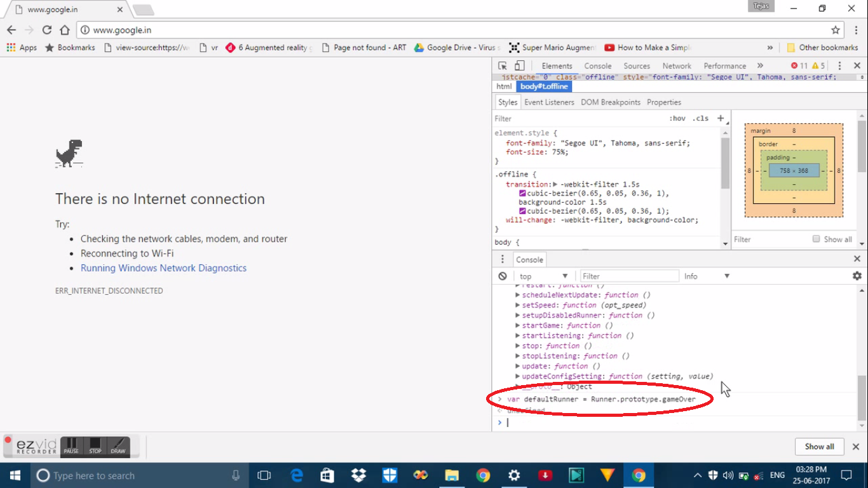This screenshot has height=488, width=868.
Task: Toggle the .cls class editor button
Action: point(700,118)
